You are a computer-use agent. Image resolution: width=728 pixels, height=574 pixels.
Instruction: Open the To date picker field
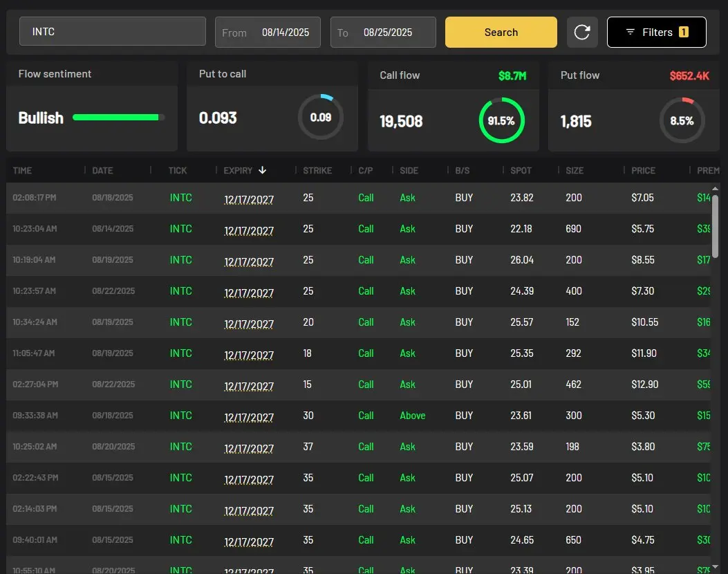tap(383, 32)
